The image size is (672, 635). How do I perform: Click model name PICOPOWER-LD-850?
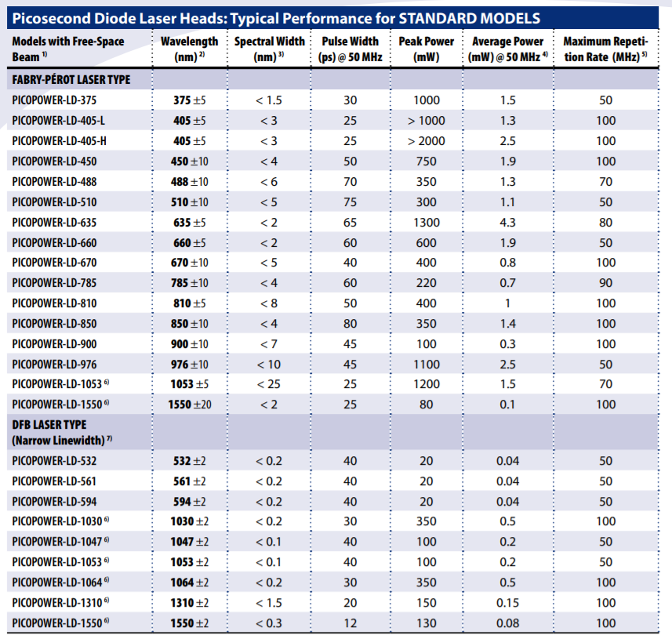[54, 324]
